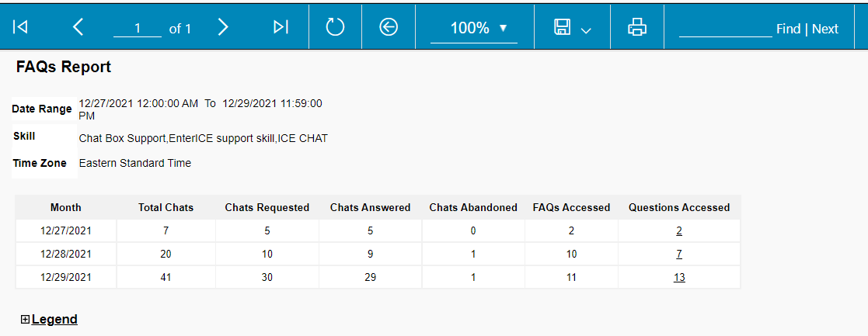Expand the Legend section
This screenshot has width=868, height=336.
[26, 320]
